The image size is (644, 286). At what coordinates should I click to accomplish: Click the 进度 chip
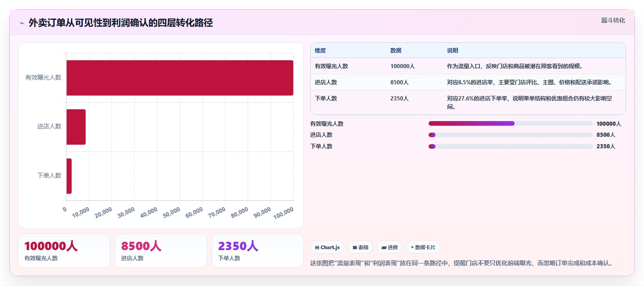point(389,247)
